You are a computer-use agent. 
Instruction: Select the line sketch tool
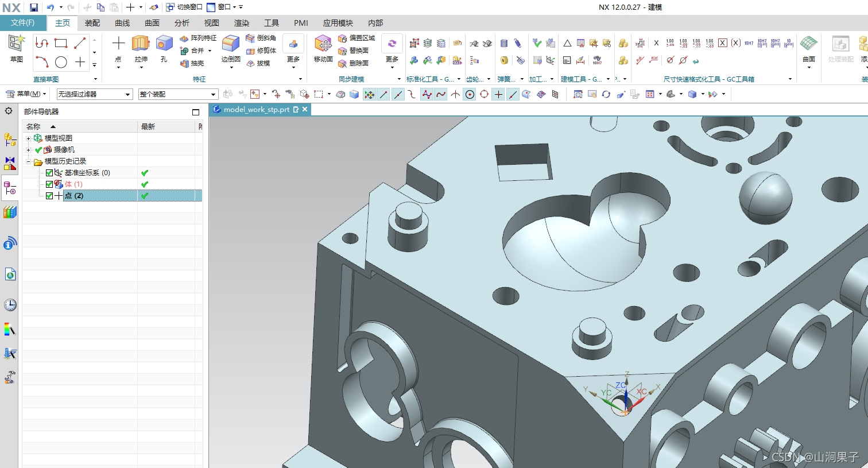click(80, 43)
